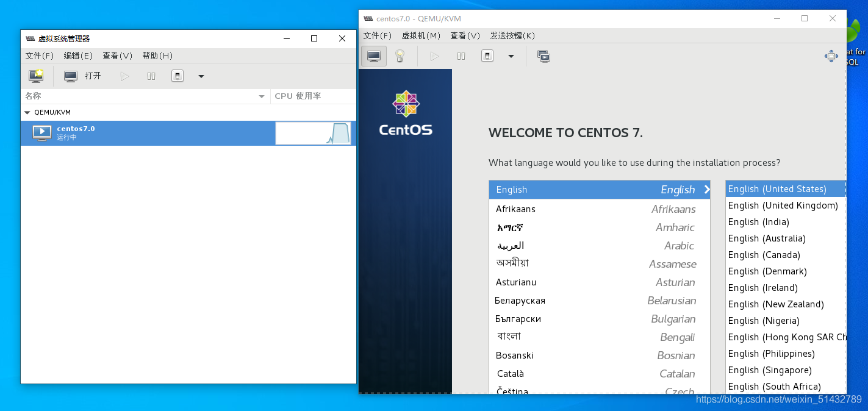Click the pause icon in manager toolbar

point(151,76)
